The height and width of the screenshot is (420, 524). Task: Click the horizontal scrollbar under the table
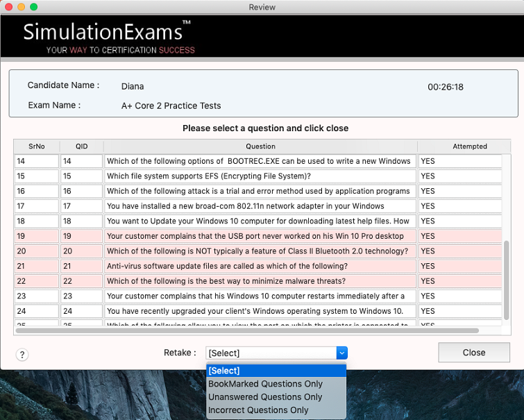click(247, 330)
